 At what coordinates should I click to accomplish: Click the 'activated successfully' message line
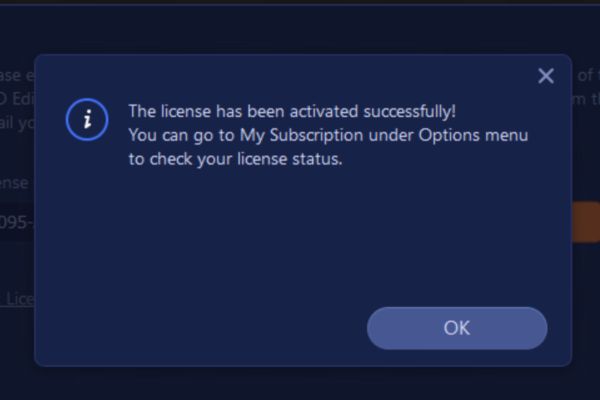pos(292,111)
